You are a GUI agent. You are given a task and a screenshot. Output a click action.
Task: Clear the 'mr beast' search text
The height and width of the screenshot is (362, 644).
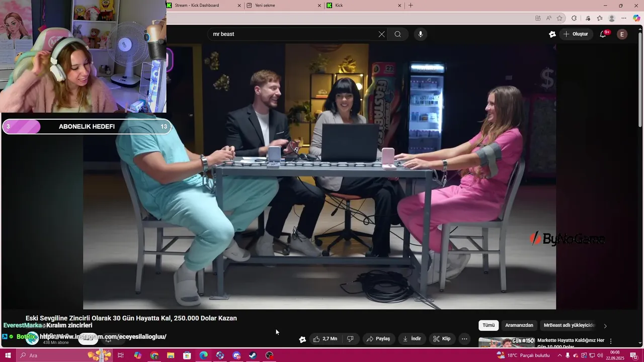[x=381, y=34]
